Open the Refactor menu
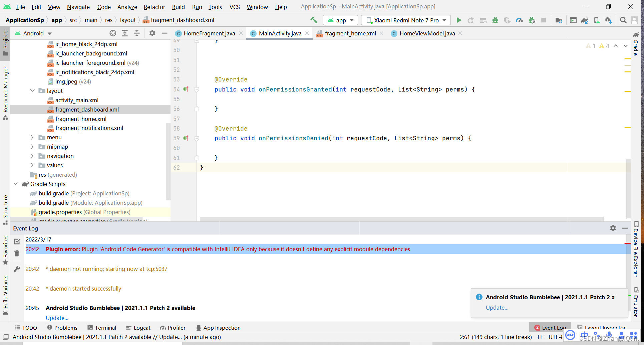Screen dimensions: 644x345 pyautogui.click(x=154, y=7)
